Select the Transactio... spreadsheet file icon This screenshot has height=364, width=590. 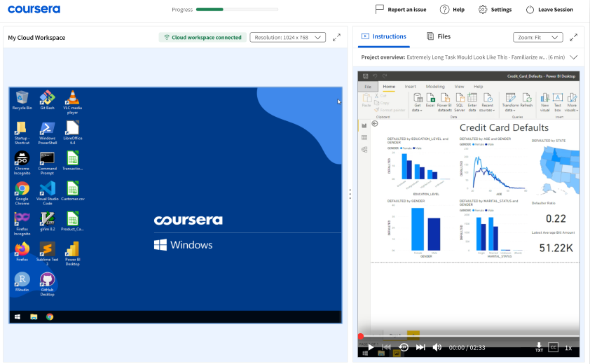coord(72,161)
